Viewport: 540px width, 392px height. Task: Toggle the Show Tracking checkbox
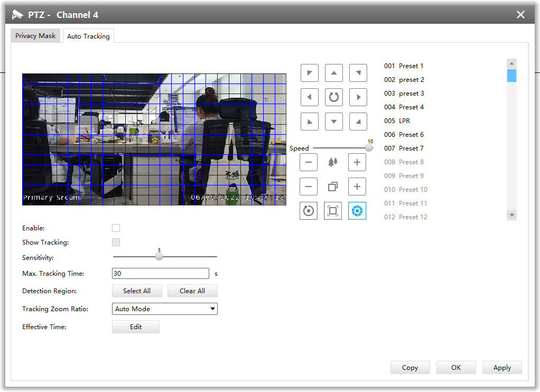[x=116, y=242]
